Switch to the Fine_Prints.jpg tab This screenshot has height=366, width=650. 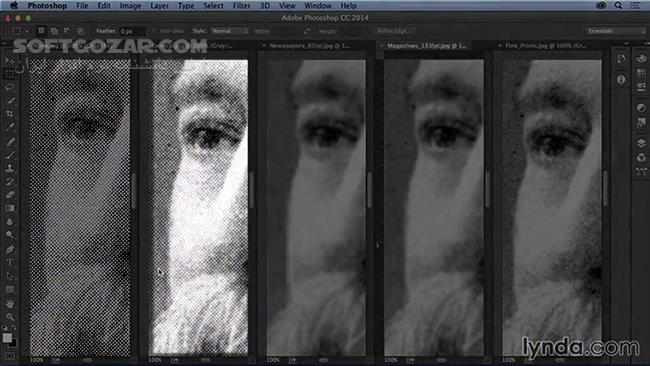[x=546, y=46]
